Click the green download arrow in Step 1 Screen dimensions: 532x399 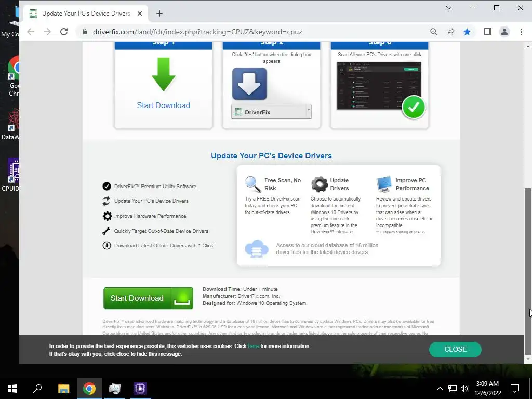(x=164, y=74)
